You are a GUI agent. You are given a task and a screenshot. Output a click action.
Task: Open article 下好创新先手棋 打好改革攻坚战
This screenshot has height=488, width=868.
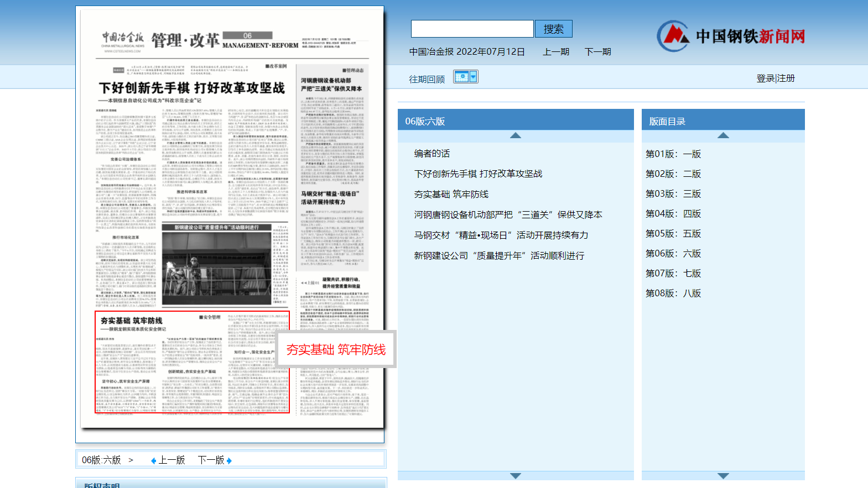[x=479, y=174]
